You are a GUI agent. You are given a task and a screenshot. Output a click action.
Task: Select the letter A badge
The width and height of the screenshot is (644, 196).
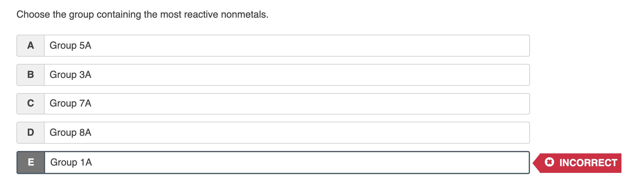pos(30,46)
